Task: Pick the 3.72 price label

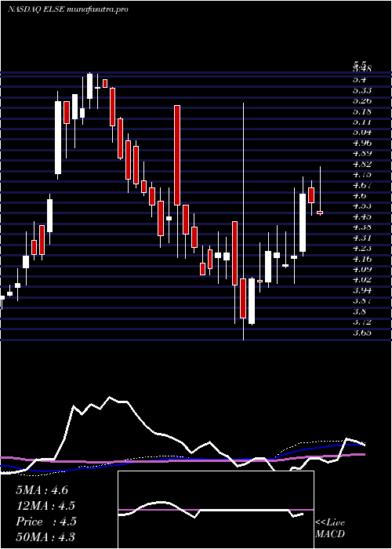Action: coord(362,322)
